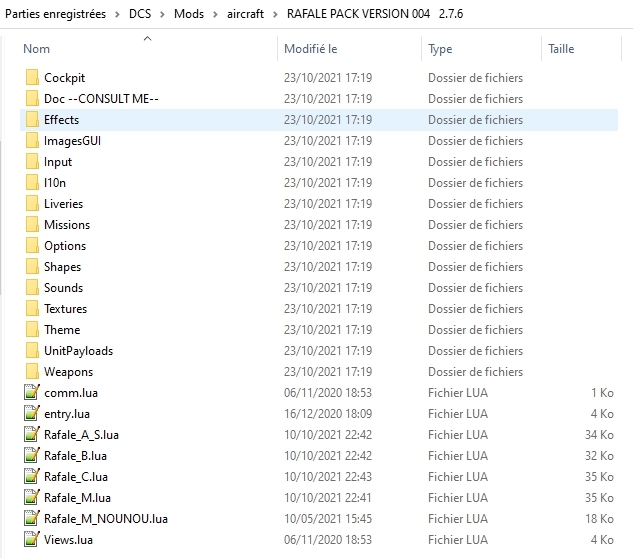Select the Liveries folder name
This screenshot has width=633, height=558.
[x=63, y=203]
